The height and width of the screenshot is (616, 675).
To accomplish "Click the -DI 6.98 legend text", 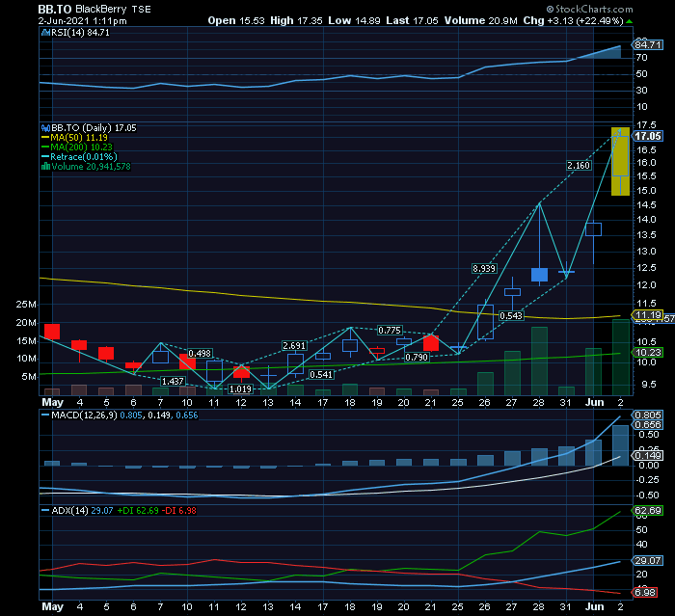I will point(179,511).
